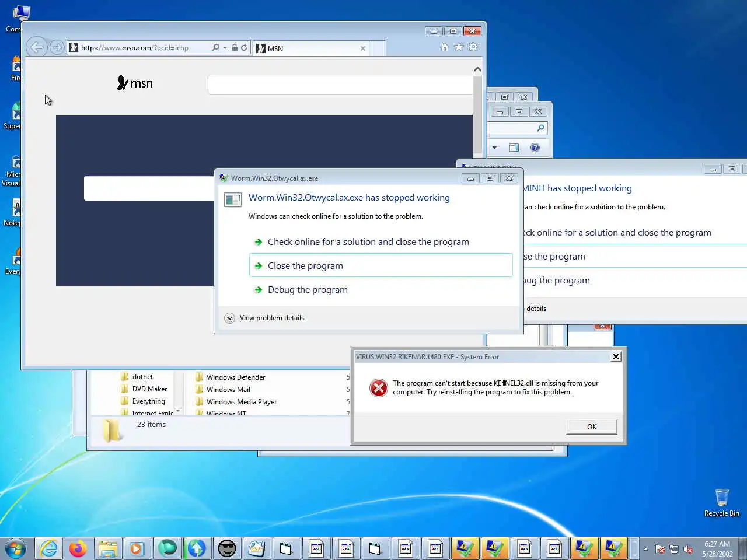Open Windows Explorer taskbar icon

pyautogui.click(x=108, y=548)
